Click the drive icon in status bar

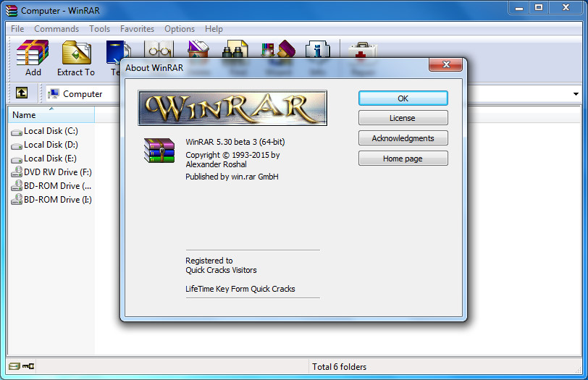[x=14, y=366]
